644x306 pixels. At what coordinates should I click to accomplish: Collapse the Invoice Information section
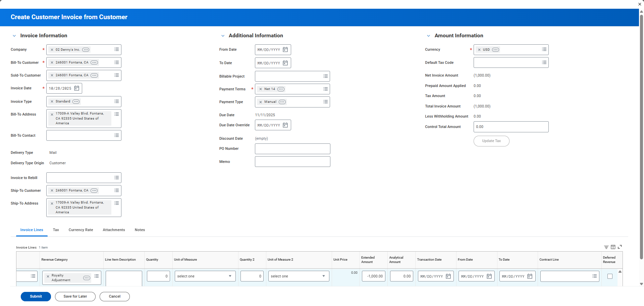click(14, 36)
